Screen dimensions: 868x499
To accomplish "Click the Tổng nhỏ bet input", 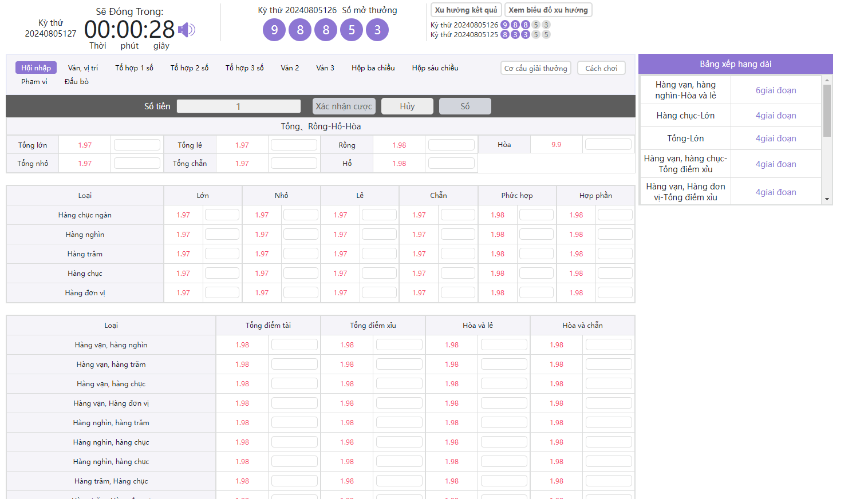I will 137,163.
